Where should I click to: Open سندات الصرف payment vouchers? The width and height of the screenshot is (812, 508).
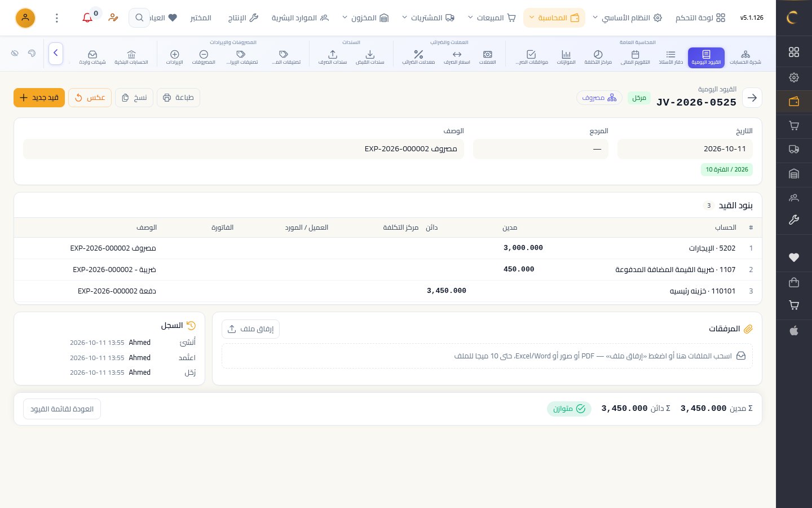coord(333,57)
